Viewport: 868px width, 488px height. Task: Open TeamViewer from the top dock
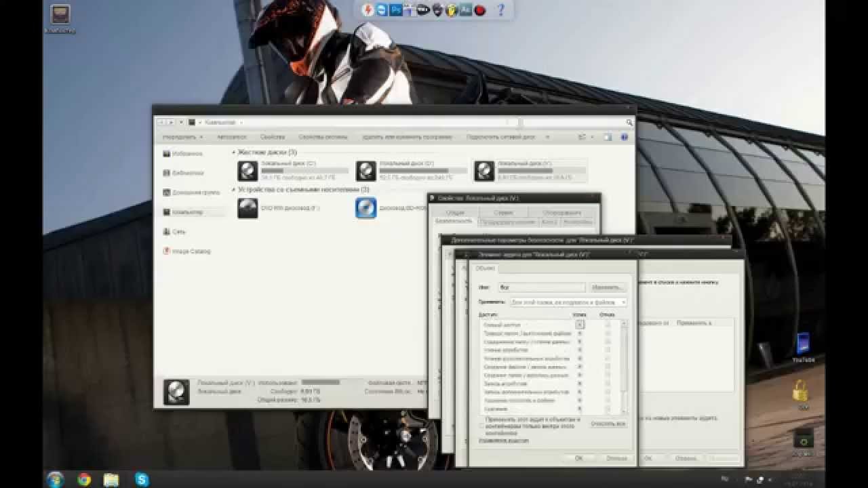tap(382, 10)
